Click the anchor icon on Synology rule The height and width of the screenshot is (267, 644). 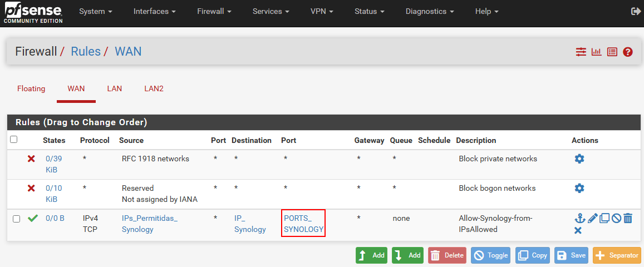click(x=579, y=218)
